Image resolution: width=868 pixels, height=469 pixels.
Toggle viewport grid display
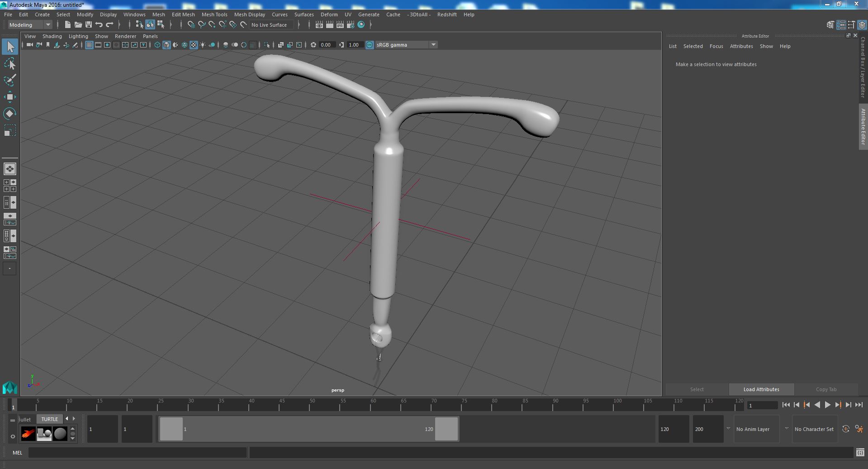click(89, 45)
